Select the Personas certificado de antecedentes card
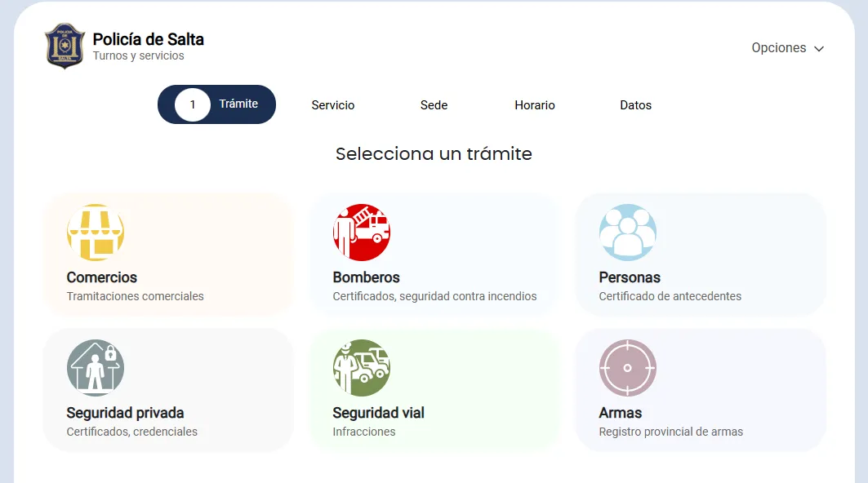Image resolution: width=868 pixels, height=483 pixels. click(x=701, y=253)
